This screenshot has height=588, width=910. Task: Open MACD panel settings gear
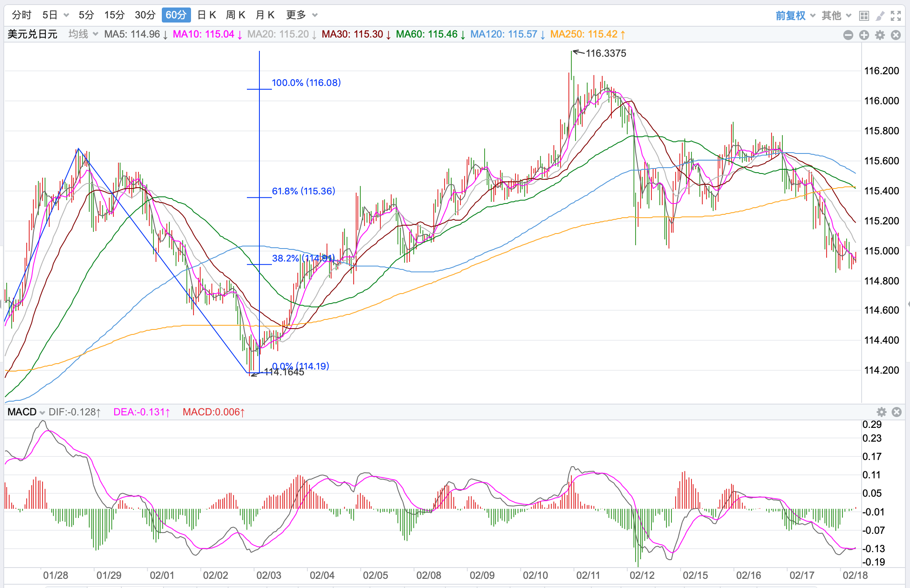(881, 412)
